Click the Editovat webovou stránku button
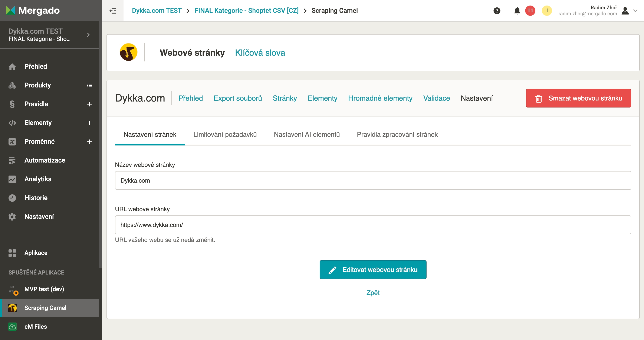The width and height of the screenshot is (644, 340). coord(373,270)
